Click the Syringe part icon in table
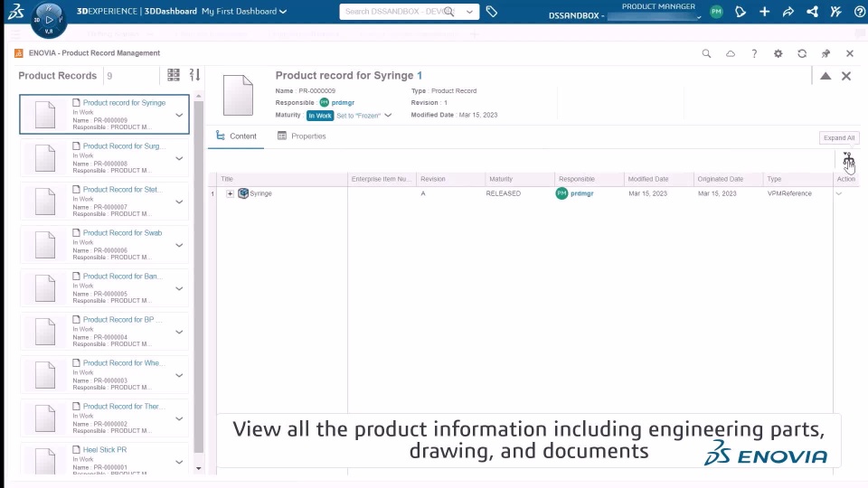 (x=243, y=193)
